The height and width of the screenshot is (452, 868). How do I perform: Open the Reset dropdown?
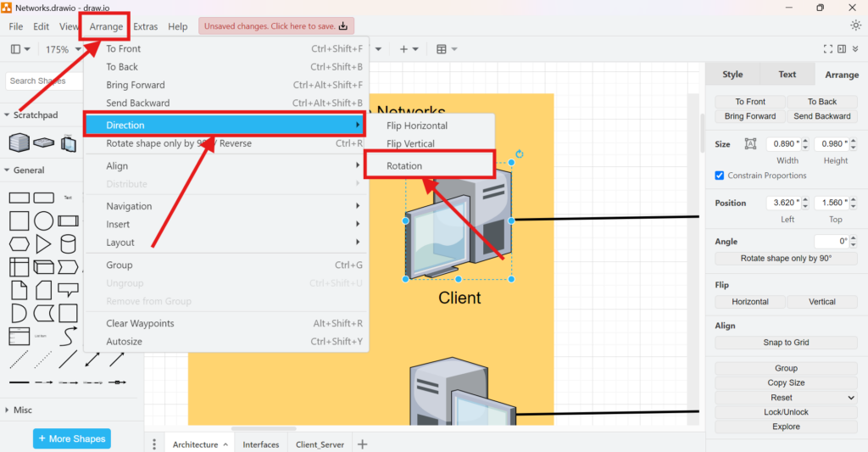[786, 398]
